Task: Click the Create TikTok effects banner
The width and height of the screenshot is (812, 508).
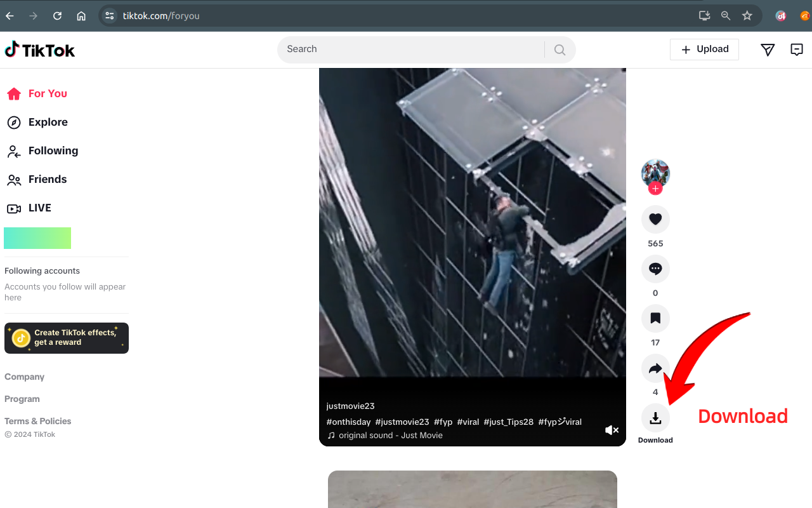Action: [x=67, y=338]
